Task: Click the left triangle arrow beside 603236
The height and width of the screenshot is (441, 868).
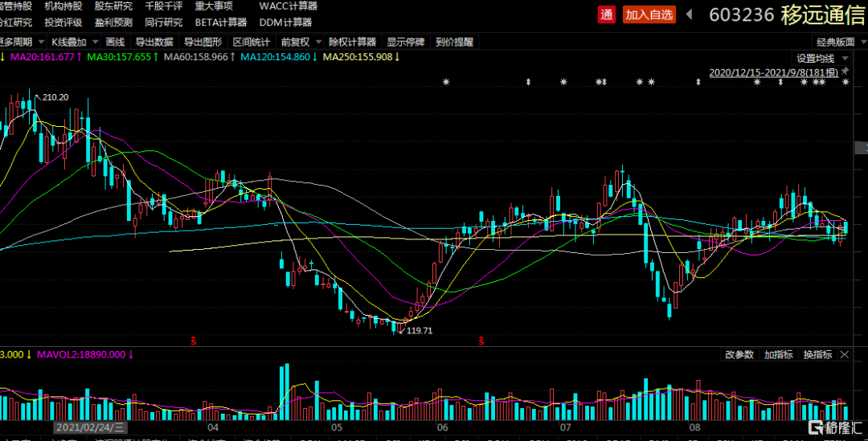Action: pyautogui.click(x=690, y=14)
